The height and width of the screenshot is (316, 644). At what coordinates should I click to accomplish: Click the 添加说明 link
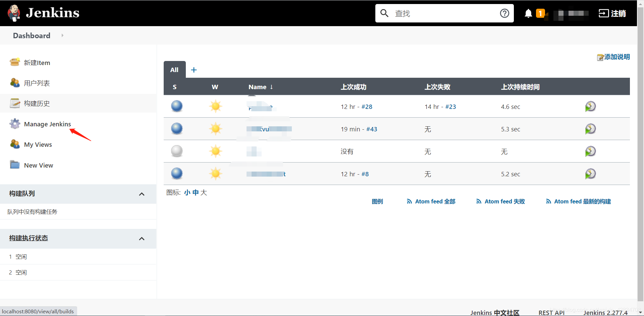coord(617,57)
